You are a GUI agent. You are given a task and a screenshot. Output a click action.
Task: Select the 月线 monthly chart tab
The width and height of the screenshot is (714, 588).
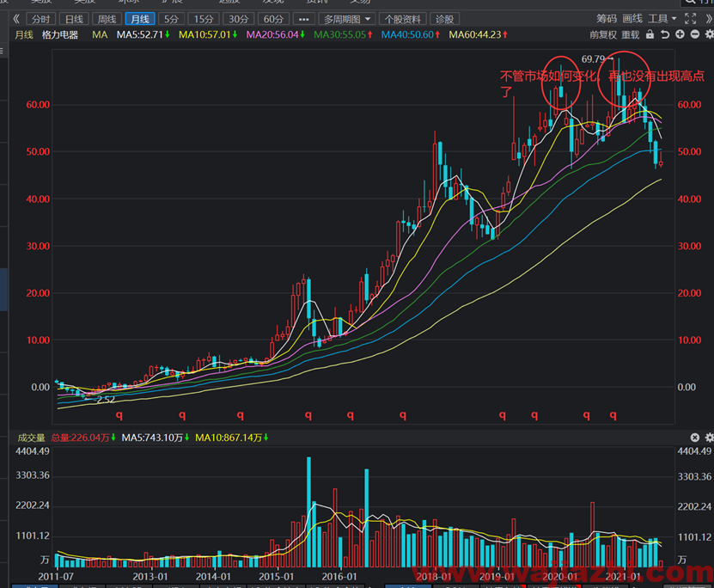pyautogui.click(x=140, y=19)
